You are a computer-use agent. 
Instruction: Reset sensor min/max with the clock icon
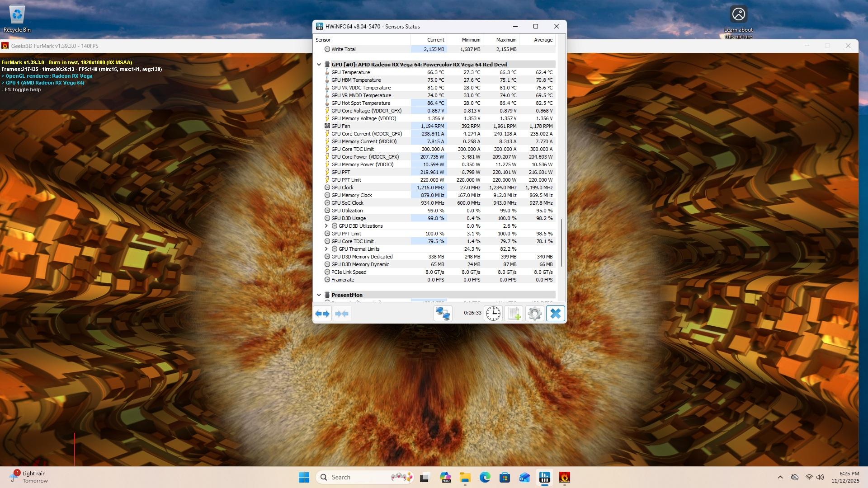tap(493, 314)
